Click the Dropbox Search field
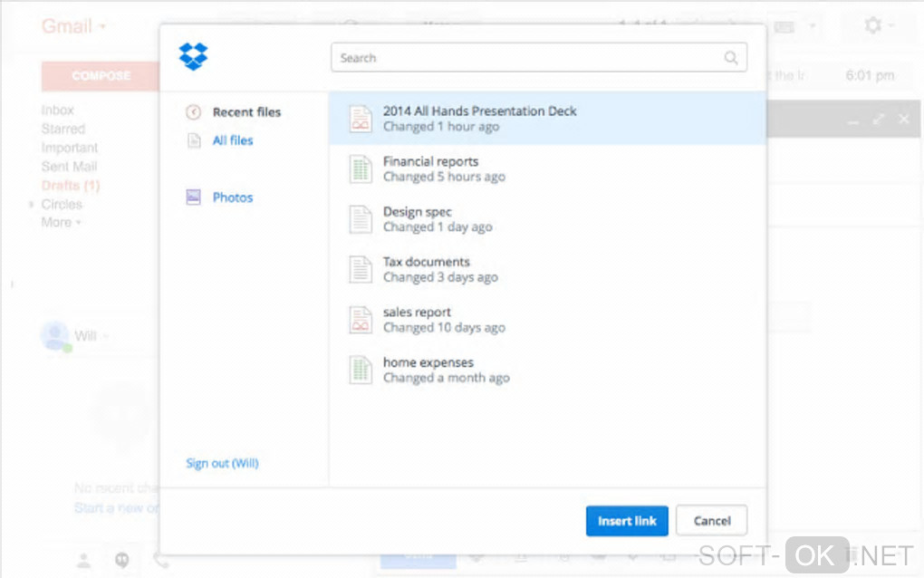The height and width of the screenshot is (578, 924). 539,58
